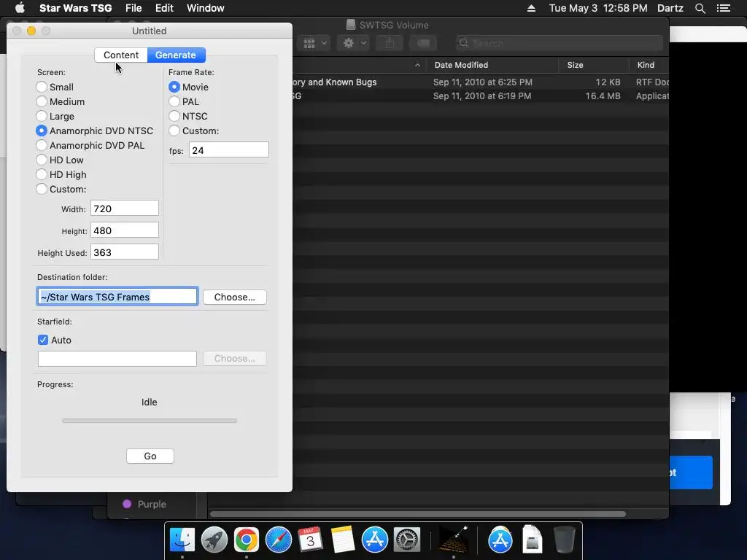Click the Finder share toolbar button
Screen dimensions: 747x560
[390, 43]
